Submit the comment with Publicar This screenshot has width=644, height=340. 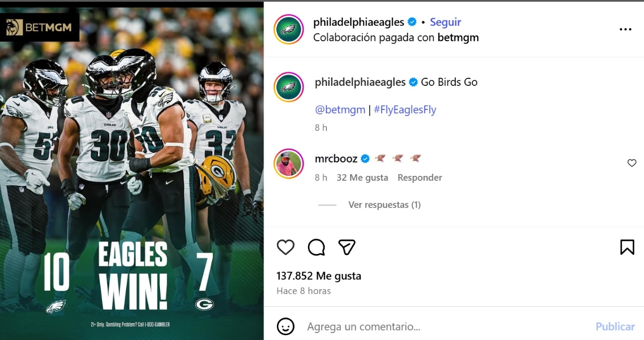(x=614, y=326)
